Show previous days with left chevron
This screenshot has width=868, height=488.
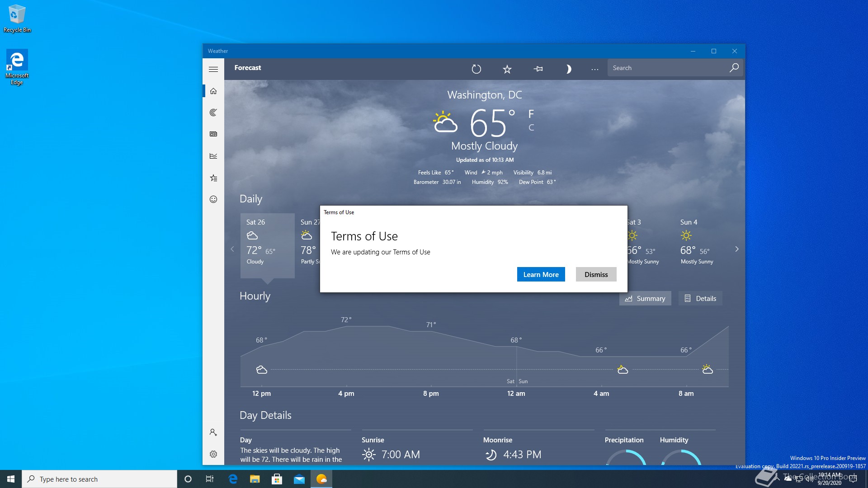[232, 249]
